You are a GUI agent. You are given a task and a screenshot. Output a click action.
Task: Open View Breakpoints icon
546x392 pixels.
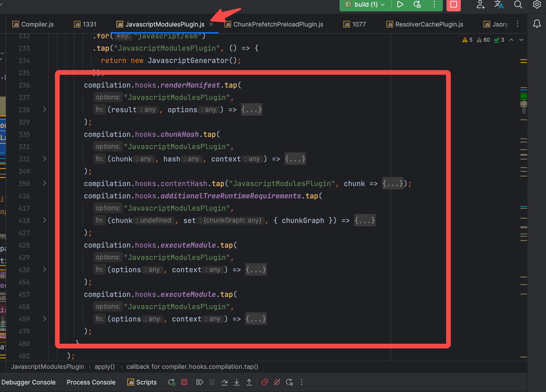point(264,382)
